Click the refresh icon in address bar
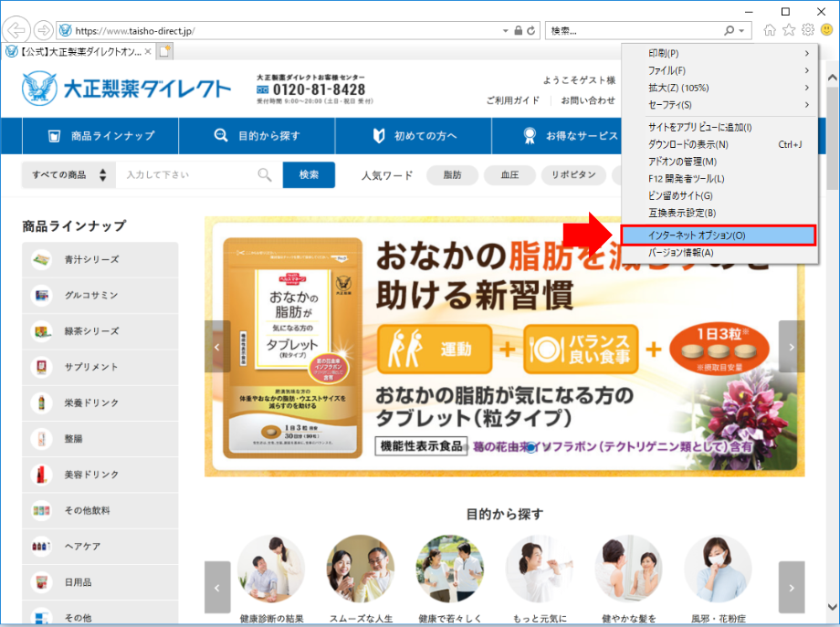840x627 pixels. 530,30
